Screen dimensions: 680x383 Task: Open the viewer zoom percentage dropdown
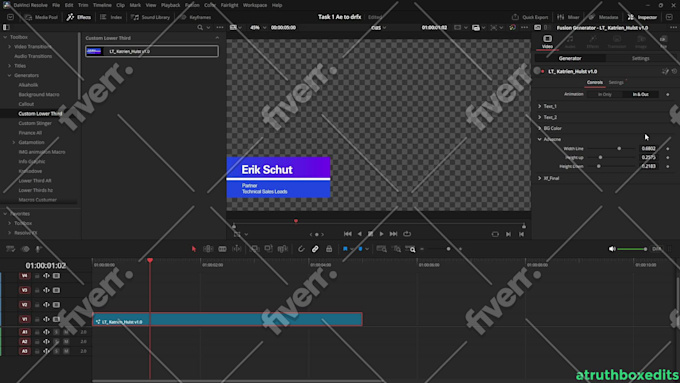pyautogui.click(x=258, y=27)
